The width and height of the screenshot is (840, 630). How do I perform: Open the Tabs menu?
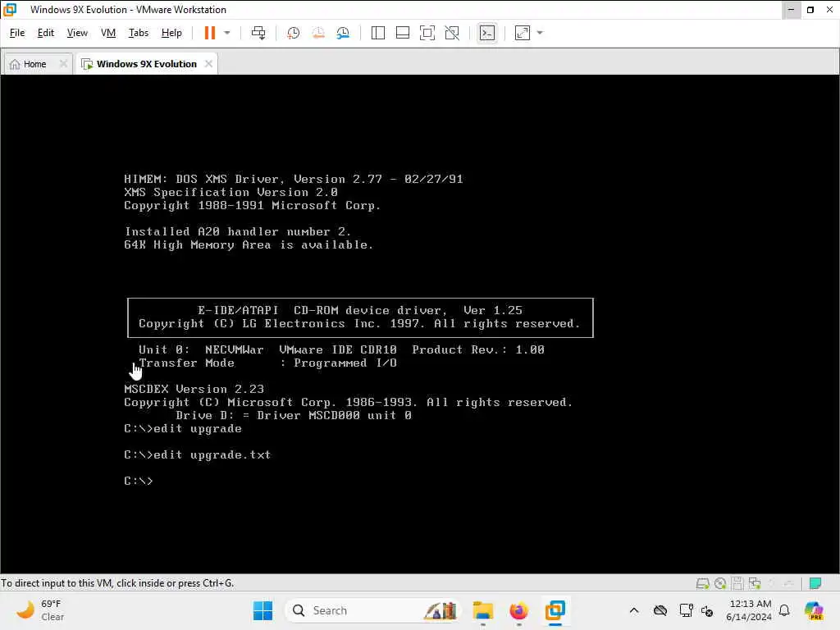(x=138, y=33)
